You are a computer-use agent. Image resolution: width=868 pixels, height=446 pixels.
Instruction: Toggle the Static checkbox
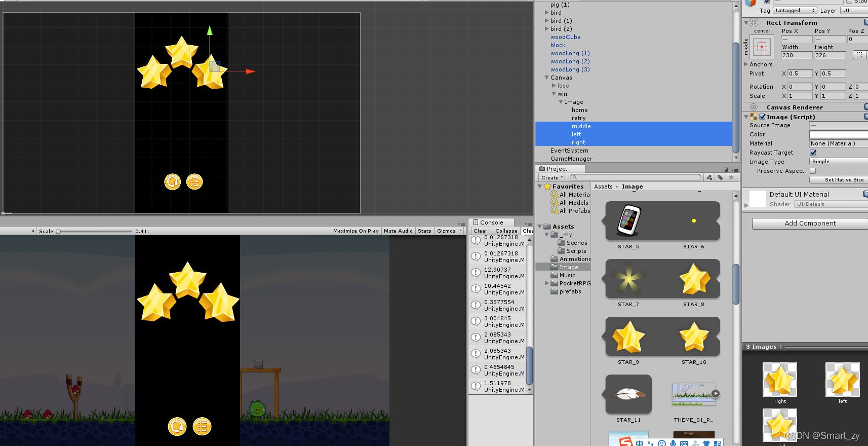[x=849, y=2]
